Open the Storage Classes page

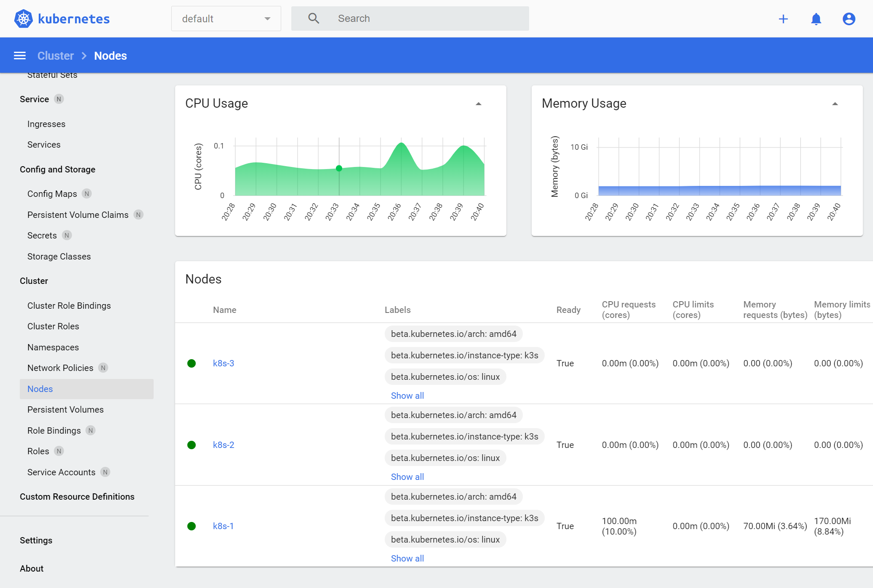pos(59,256)
